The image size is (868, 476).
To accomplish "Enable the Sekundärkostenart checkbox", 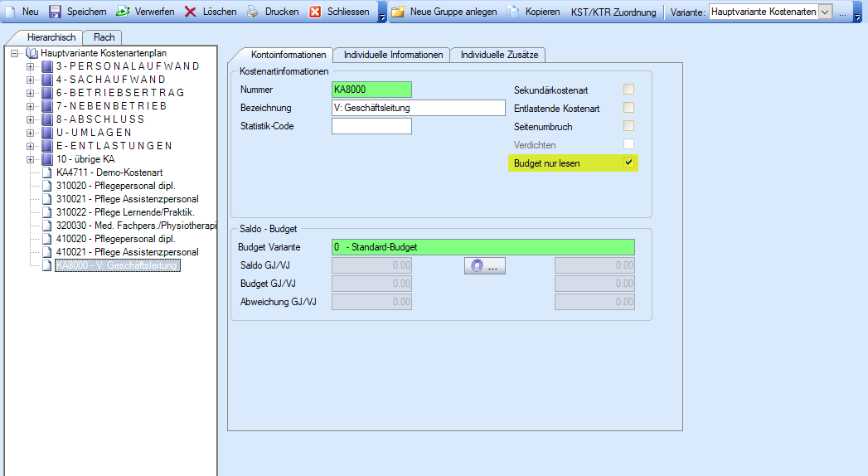I will tap(629, 90).
